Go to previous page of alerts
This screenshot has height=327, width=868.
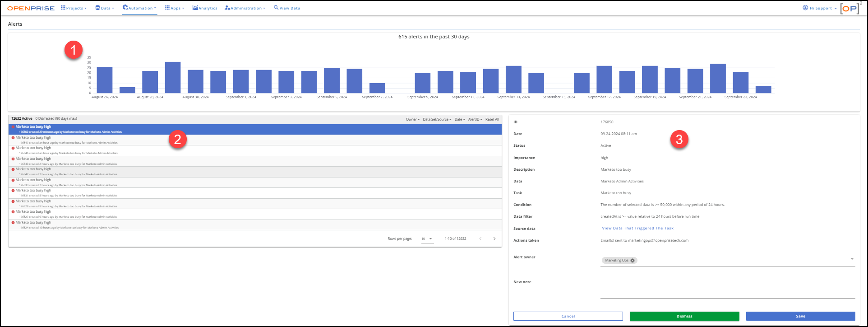(480, 238)
